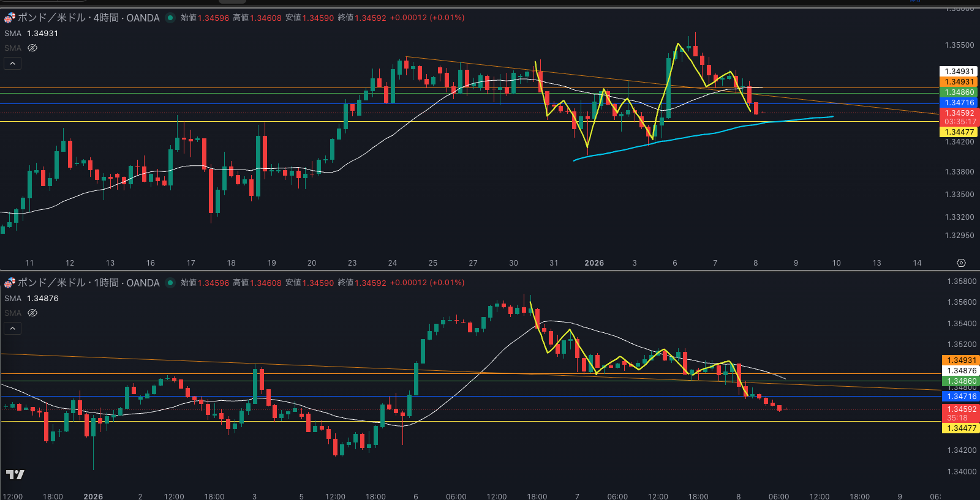Select the SMA 1.34876 legend in the lower chart
980x500 pixels.
[x=31, y=298]
